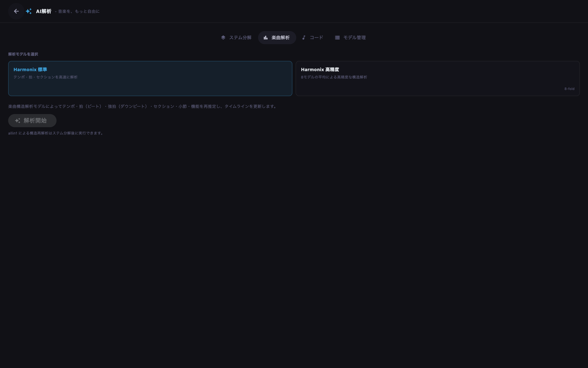Click the allin1 stem-separation note text
Viewport: 588px width, 368px height.
click(56, 133)
